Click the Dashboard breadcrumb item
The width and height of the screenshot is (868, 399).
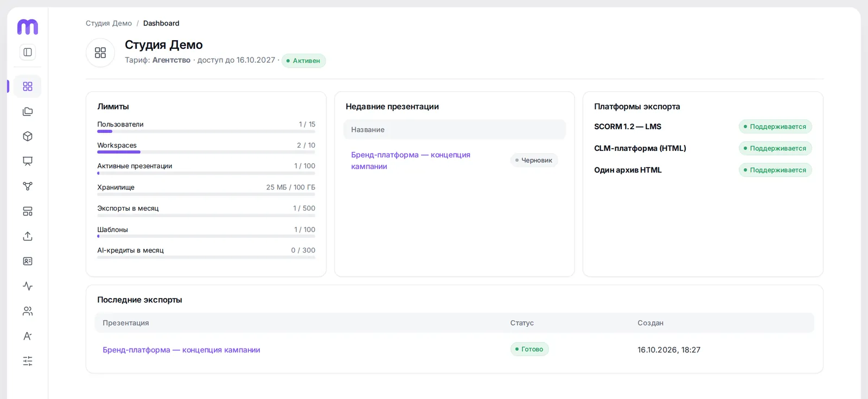click(161, 23)
